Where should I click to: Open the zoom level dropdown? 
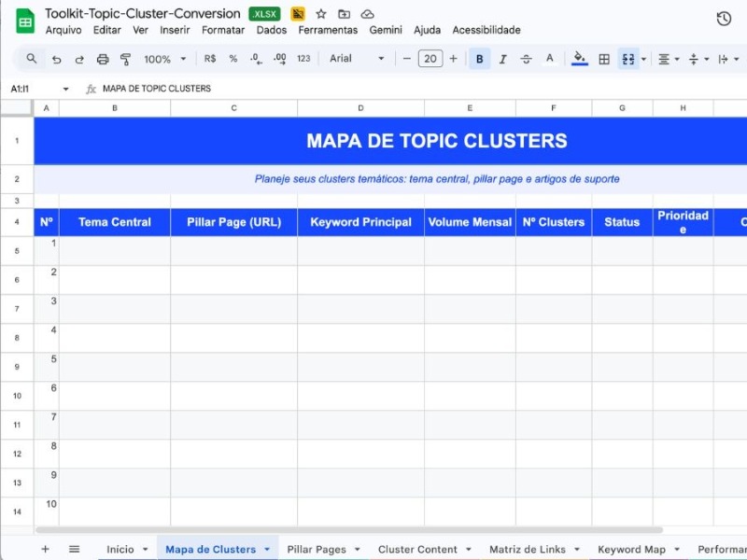coord(163,59)
